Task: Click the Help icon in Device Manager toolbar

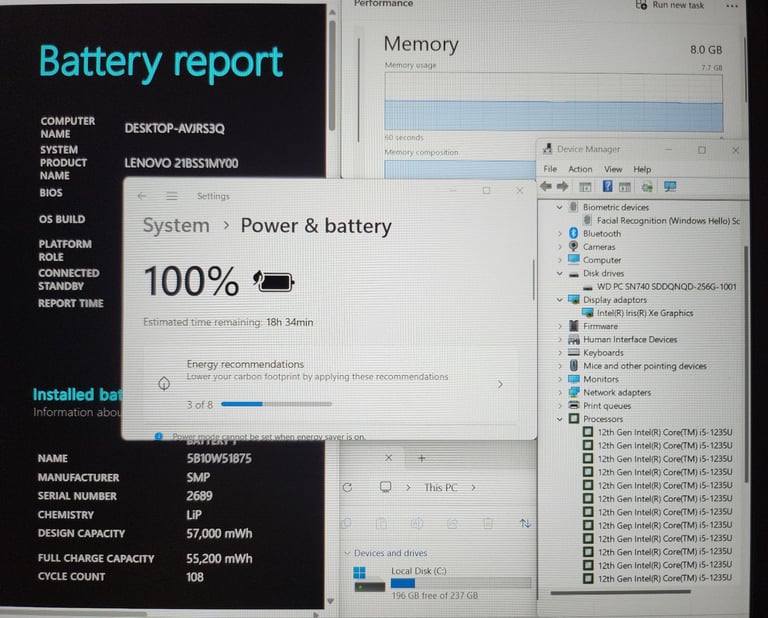Action: pos(607,186)
